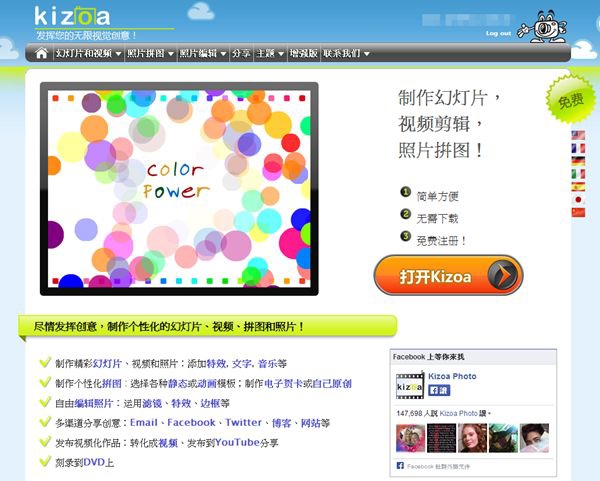Open the 动画 templates link
Image resolution: width=600 pixels, height=481 pixels.
pyautogui.click(x=207, y=383)
